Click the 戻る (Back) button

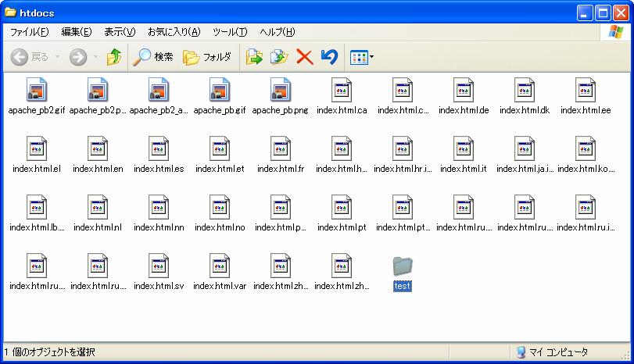(30, 57)
